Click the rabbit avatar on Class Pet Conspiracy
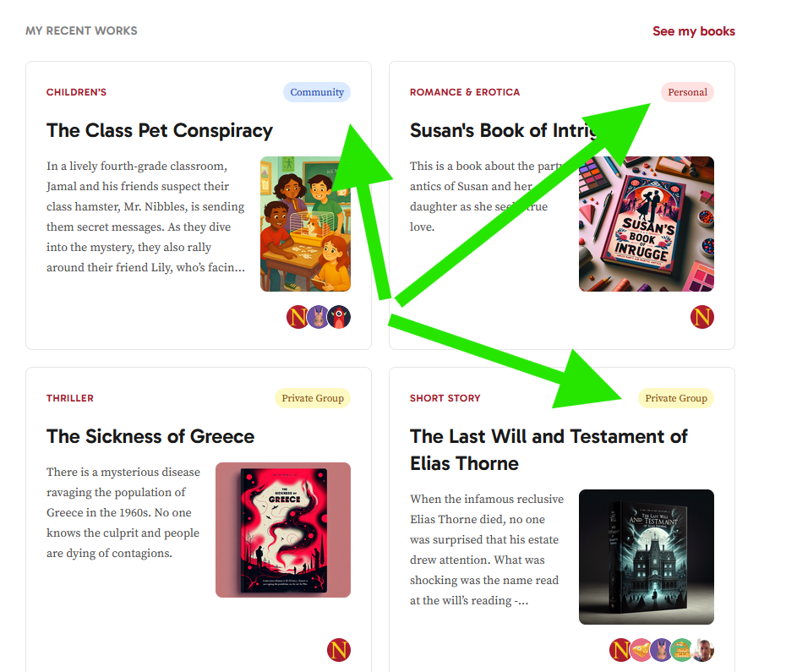786x672 pixels. 319,317
